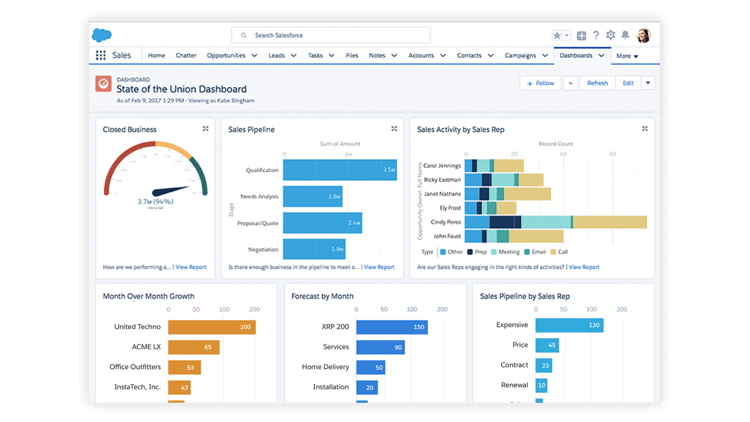Open View Report for Closed Business
Viewport: 750px width, 422px height.
[191, 267]
